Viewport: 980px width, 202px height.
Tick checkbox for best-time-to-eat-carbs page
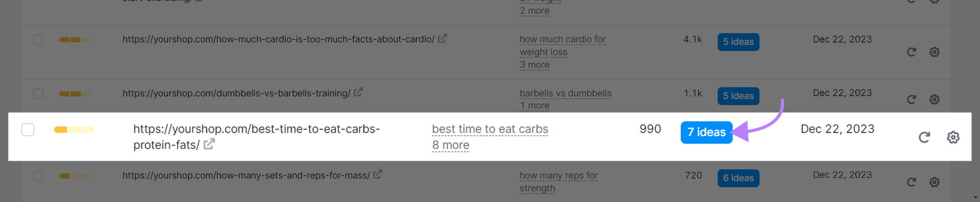pos(28,130)
